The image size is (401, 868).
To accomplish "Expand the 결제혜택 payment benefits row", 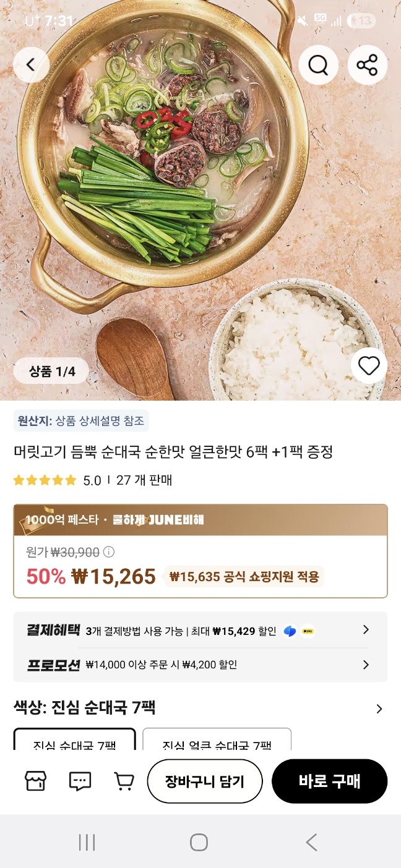I will 365,630.
